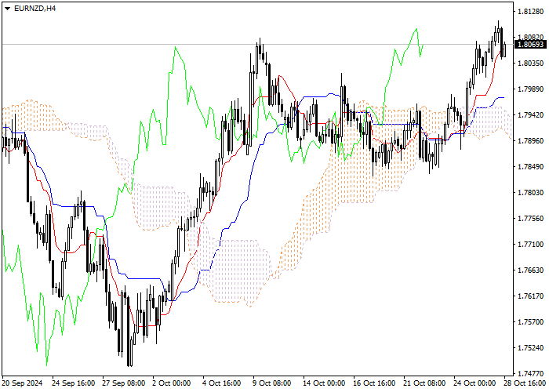Click the 28 Oct 16:00 time label
This screenshot has height=392, width=549.
click(526, 383)
